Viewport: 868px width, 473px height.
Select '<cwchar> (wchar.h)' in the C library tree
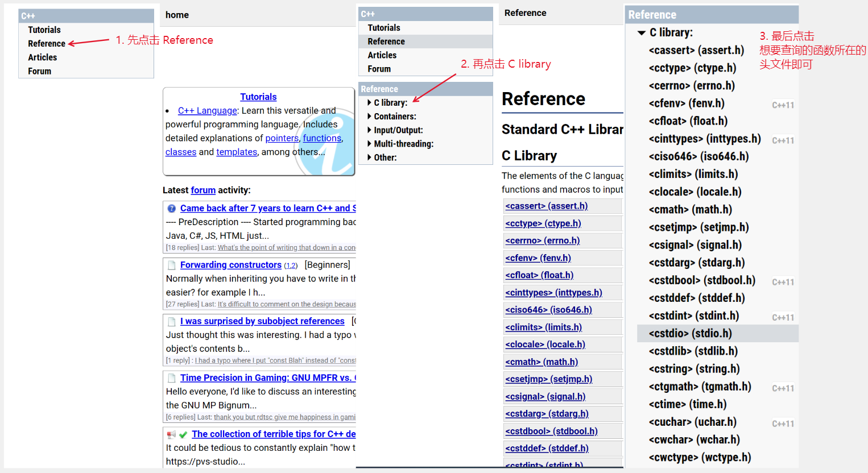pyautogui.click(x=694, y=439)
